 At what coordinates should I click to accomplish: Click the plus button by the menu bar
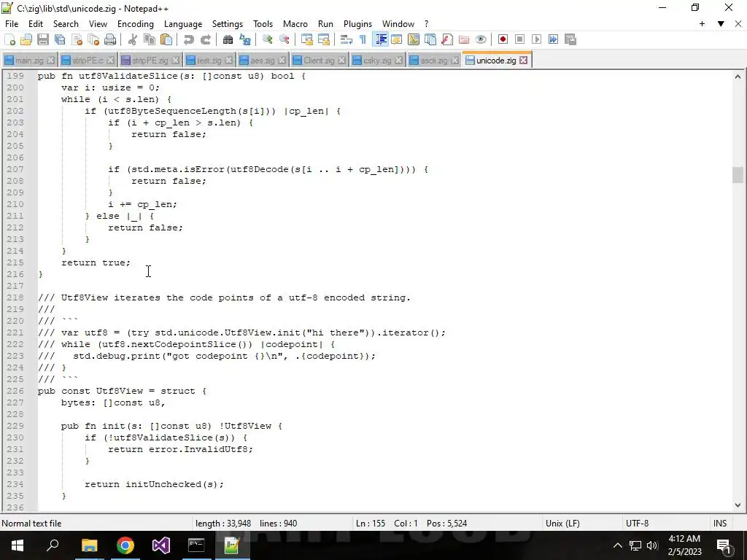(x=702, y=24)
